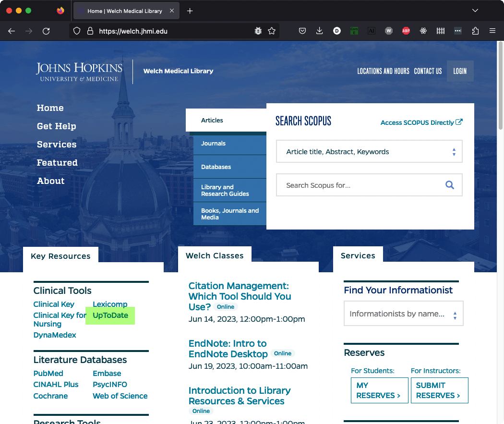The image size is (504, 424).
Task: Follow Access SCOPUS Directly link
Action: tap(421, 122)
